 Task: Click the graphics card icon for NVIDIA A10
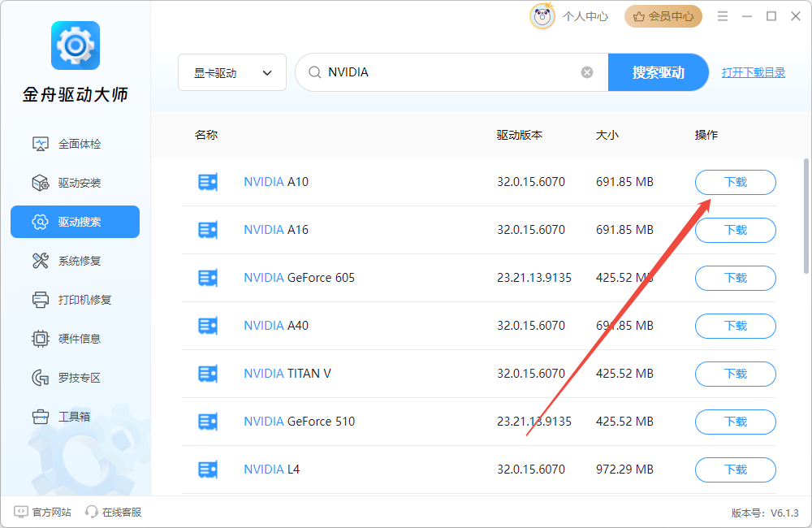208,183
